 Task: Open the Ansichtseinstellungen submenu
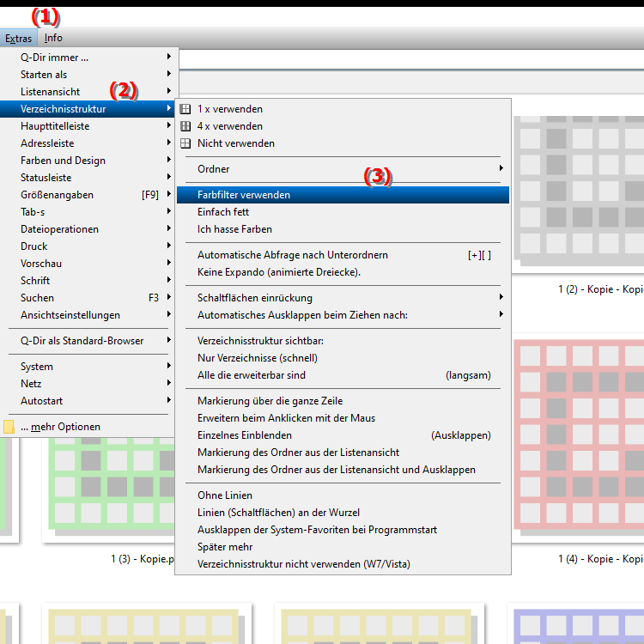(87, 315)
